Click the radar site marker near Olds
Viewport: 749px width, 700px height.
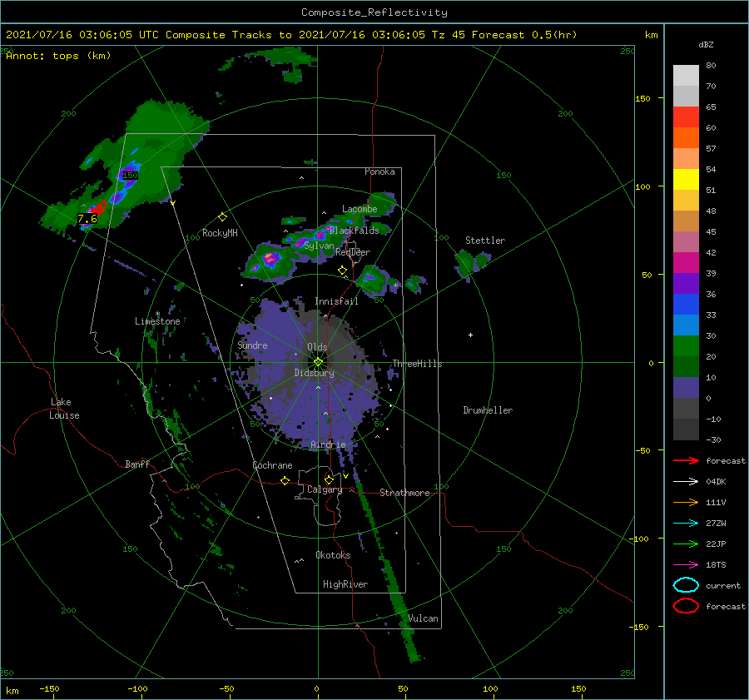(x=318, y=362)
